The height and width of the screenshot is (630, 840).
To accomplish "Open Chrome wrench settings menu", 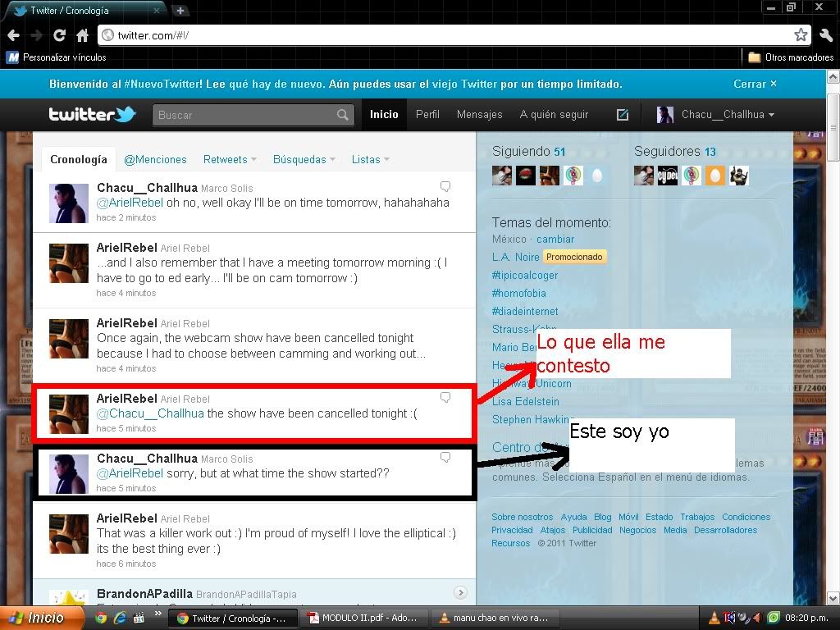I will 825,35.
